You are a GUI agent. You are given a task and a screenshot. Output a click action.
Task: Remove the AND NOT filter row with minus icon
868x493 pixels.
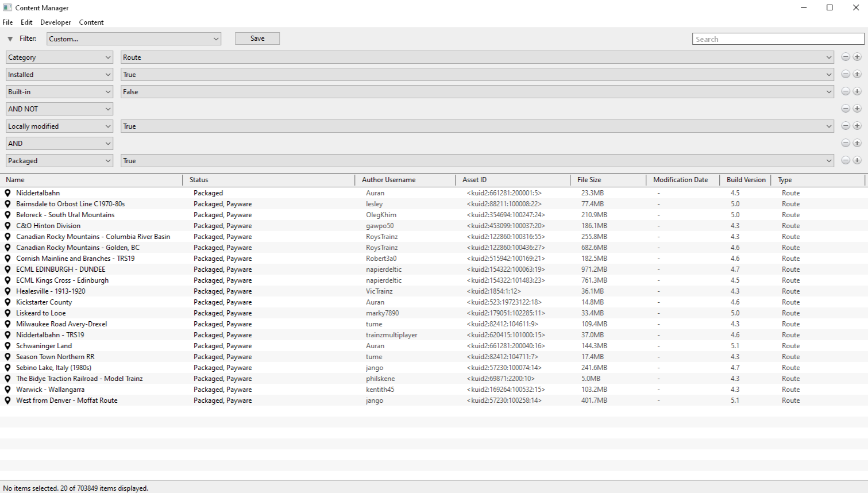click(x=846, y=109)
